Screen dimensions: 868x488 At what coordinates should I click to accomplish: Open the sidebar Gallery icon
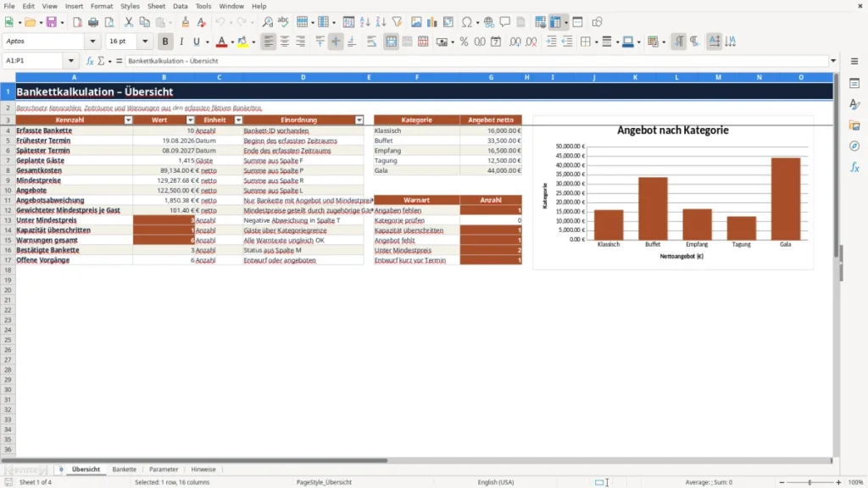854,125
